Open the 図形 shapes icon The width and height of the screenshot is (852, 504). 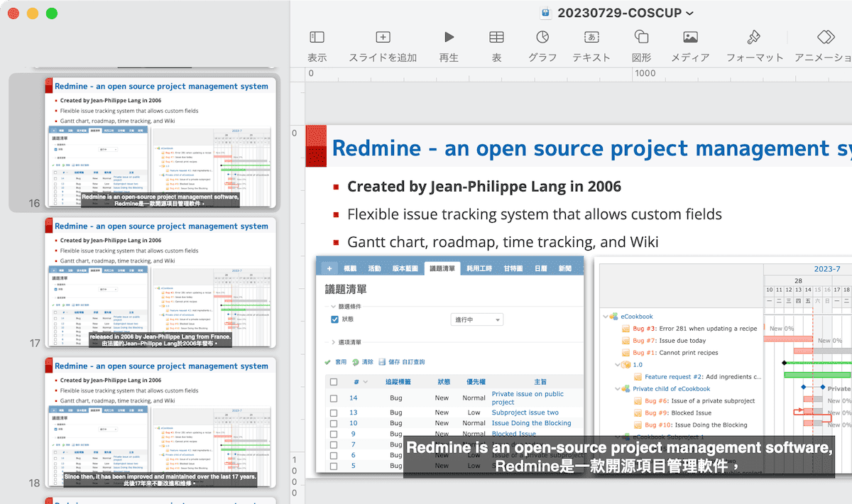coord(641,38)
